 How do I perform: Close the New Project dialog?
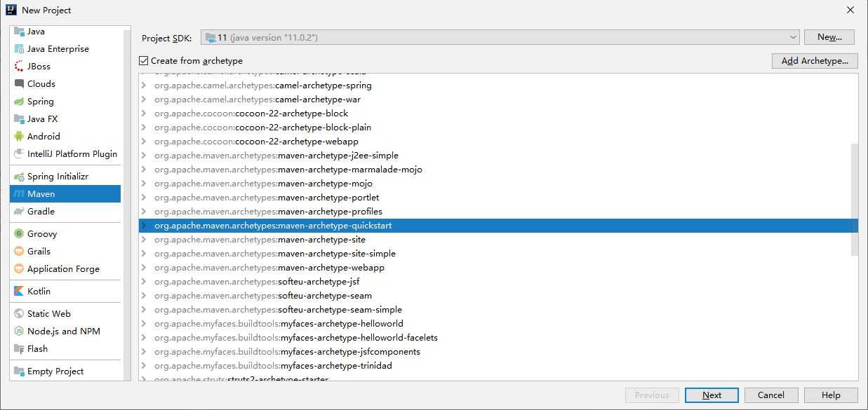850,10
